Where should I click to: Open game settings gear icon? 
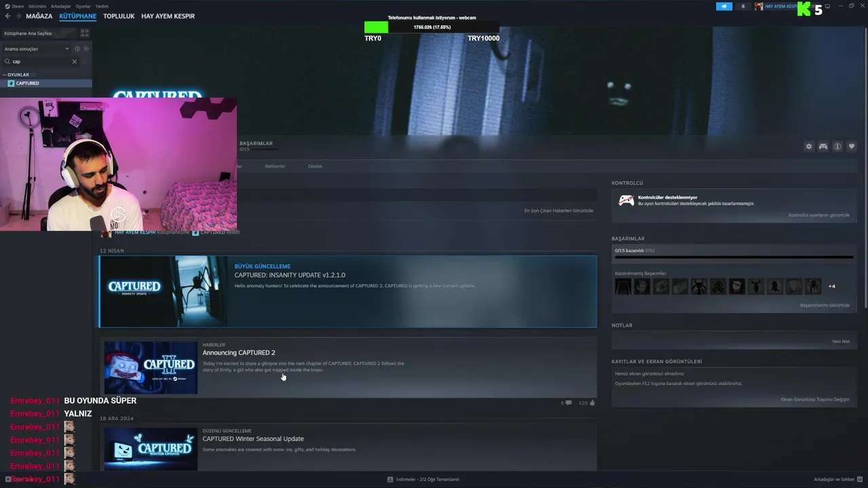pos(808,146)
